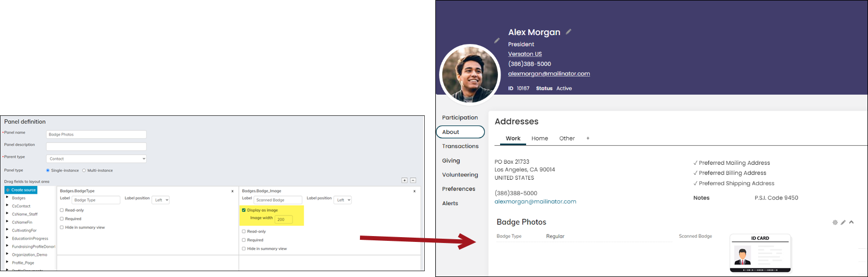Click Alex Morgan profile photo
This screenshot has width=868, height=277.
(470, 74)
